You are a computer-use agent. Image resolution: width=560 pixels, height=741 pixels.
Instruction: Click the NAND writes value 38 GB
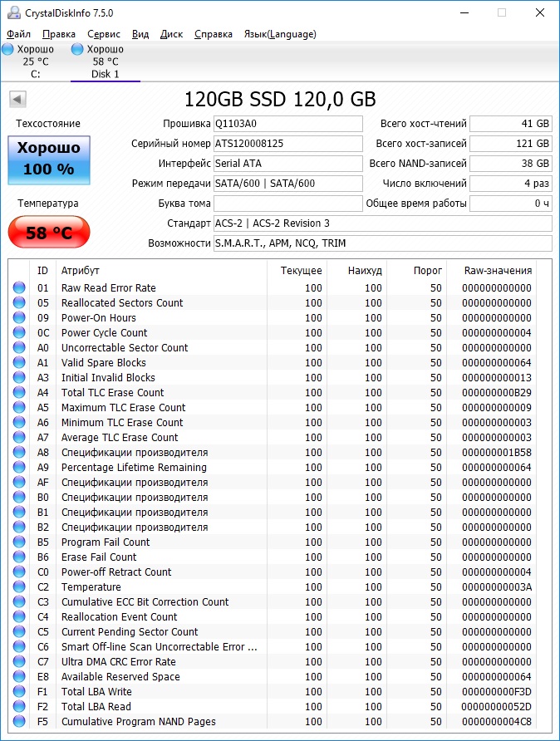tap(511, 164)
